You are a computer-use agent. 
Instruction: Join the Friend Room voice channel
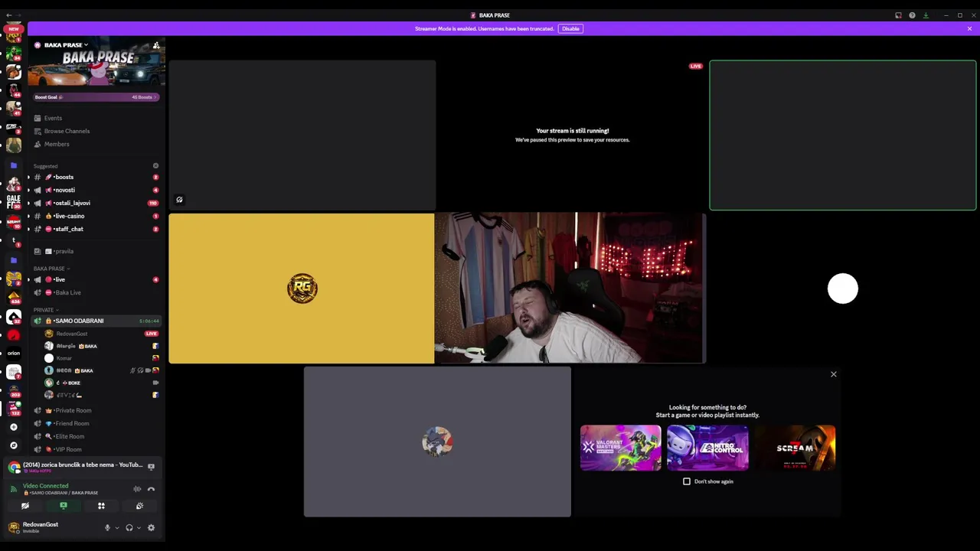(x=95, y=423)
